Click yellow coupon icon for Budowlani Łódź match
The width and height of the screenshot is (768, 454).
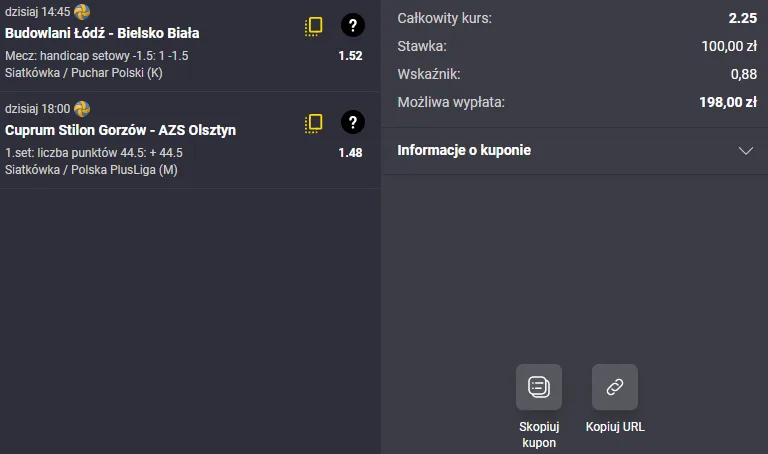coord(314,27)
